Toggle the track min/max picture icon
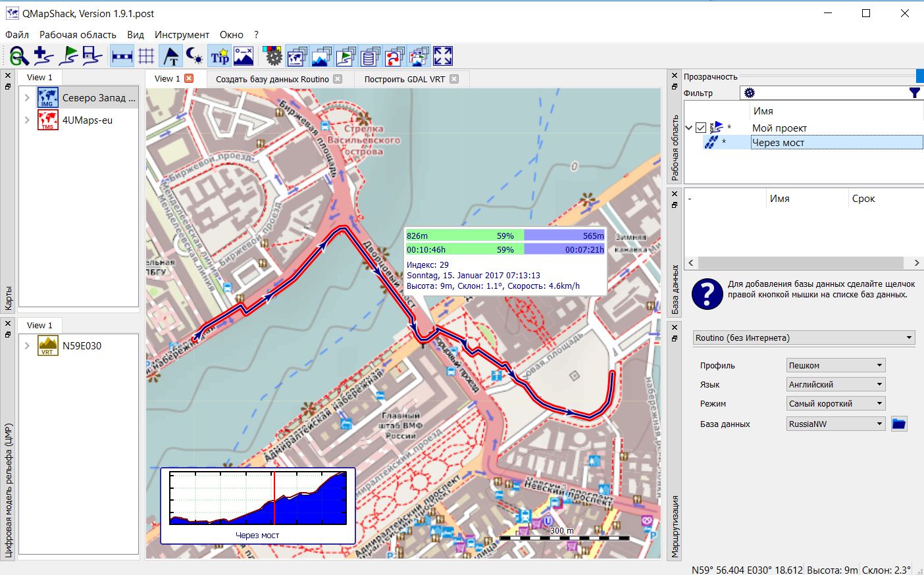The width and height of the screenshot is (924, 575). coord(244,57)
